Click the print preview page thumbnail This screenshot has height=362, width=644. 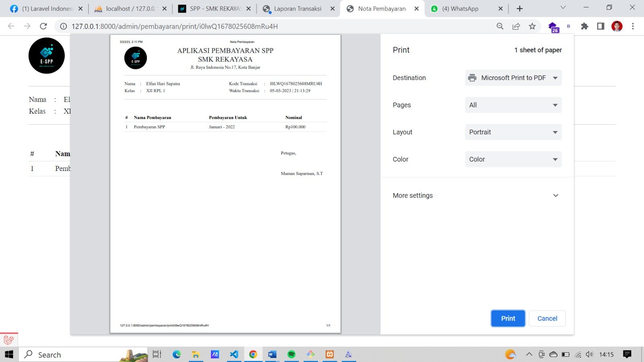pos(225,184)
